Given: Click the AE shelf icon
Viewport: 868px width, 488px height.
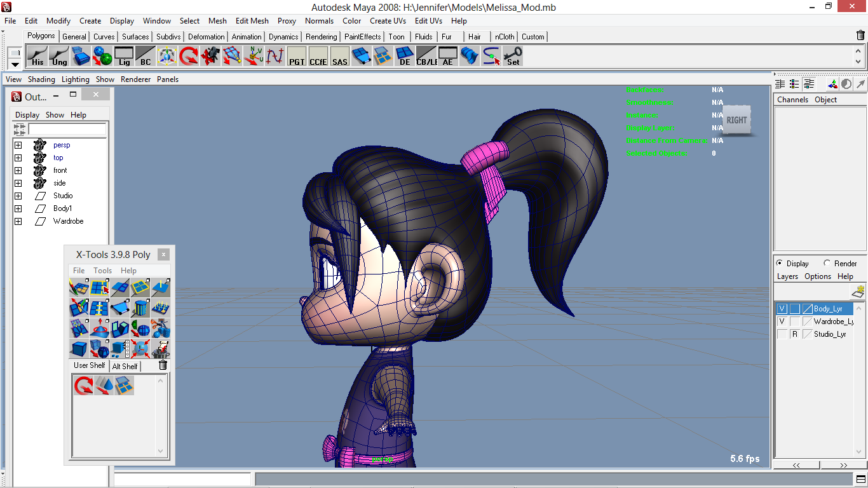Looking at the screenshot, I should click(x=448, y=57).
